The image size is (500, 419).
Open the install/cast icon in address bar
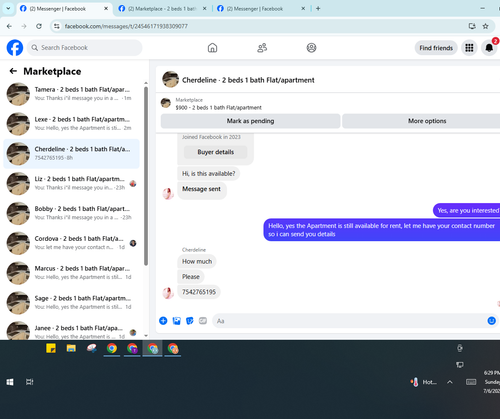coord(472,26)
